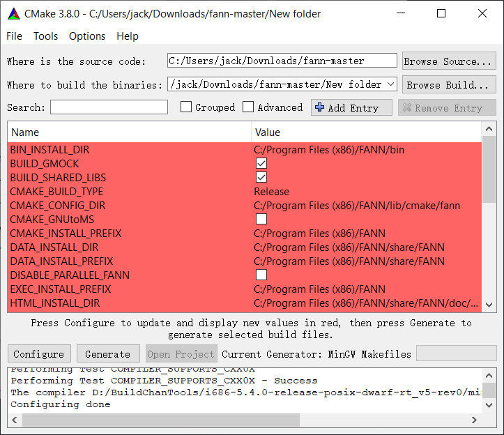The width and height of the screenshot is (504, 435).
Task: Disable BUILD_SHARED_LIBS checkbox
Action: [261, 177]
